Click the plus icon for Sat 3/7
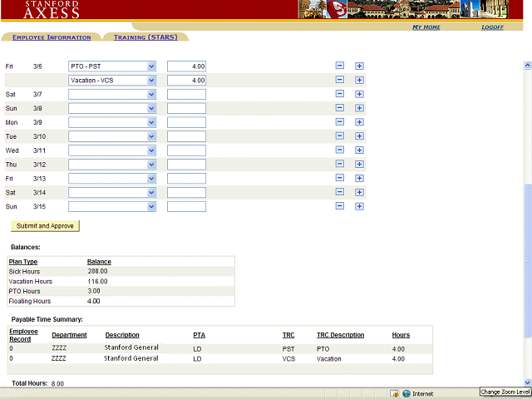532x399 pixels. click(359, 94)
